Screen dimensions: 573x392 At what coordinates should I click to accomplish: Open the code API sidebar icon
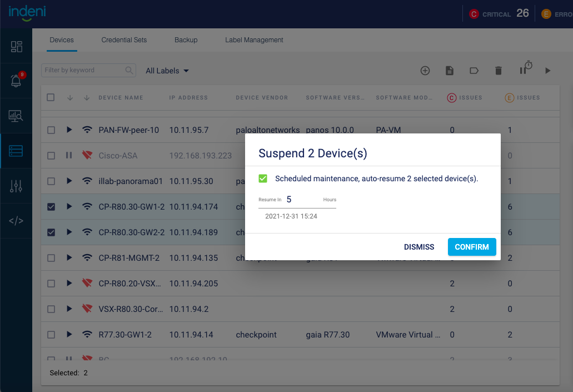[16, 221]
